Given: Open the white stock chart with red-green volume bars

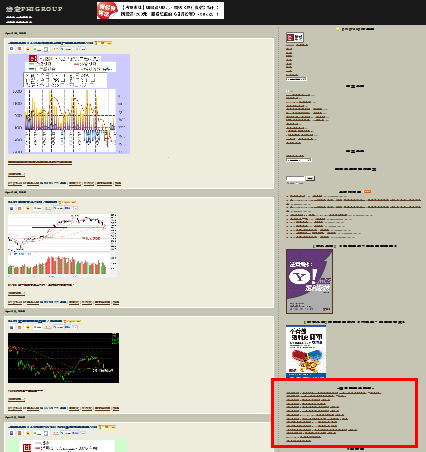Looking at the screenshot, I should 62,245.
